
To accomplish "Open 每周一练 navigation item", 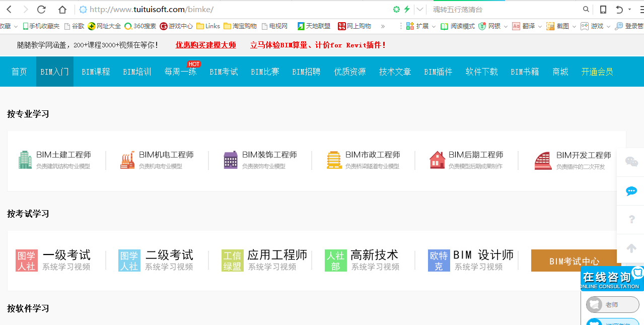I will [180, 72].
